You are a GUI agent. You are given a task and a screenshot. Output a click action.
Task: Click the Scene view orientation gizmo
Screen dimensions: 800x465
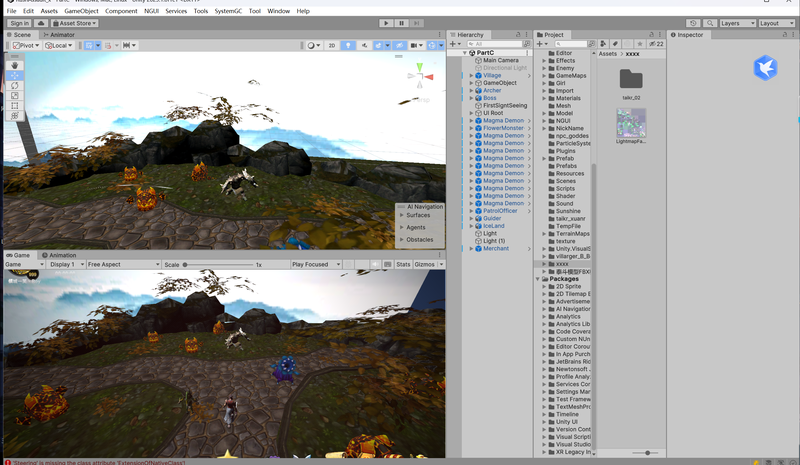coord(420,76)
